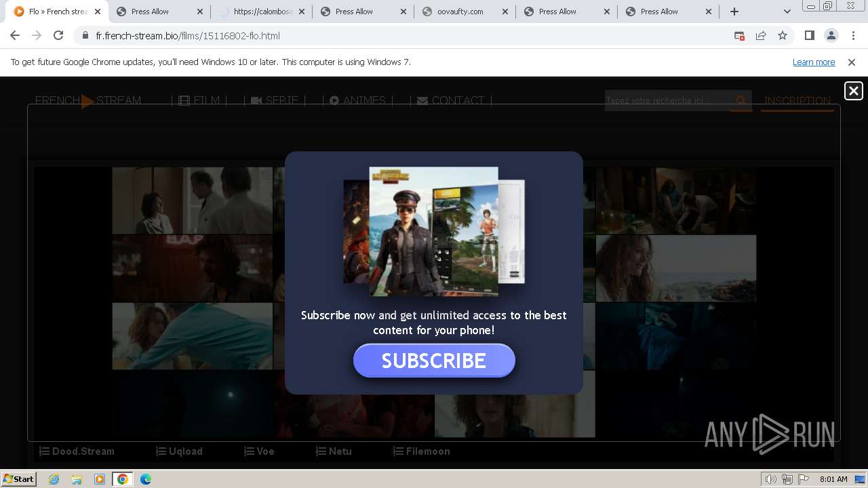Go back using the browser back arrow
Screen dimensions: 868x488
click(x=15, y=35)
